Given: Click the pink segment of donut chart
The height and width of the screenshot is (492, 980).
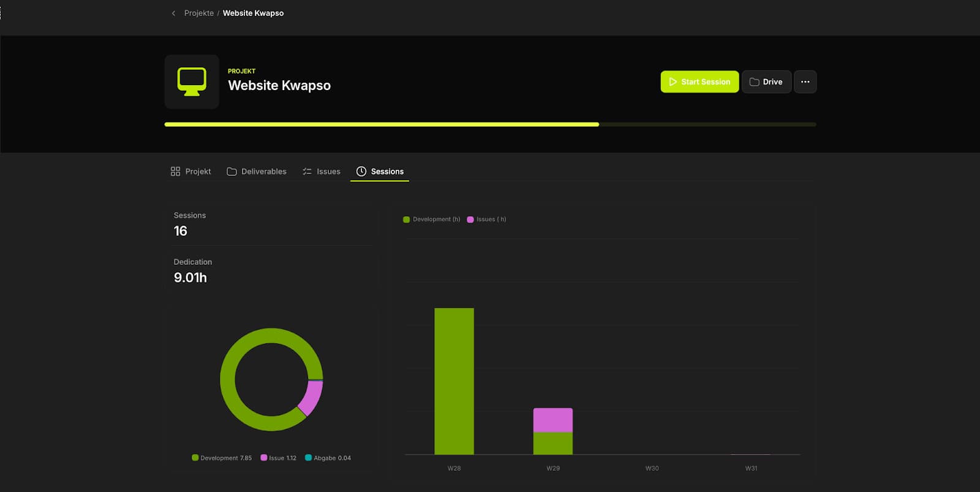Looking at the screenshot, I should click(x=312, y=398).
